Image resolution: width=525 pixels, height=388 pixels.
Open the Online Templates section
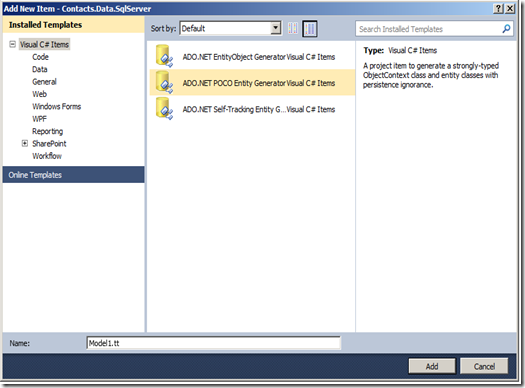pyautogui.click(x=73, y=175)
